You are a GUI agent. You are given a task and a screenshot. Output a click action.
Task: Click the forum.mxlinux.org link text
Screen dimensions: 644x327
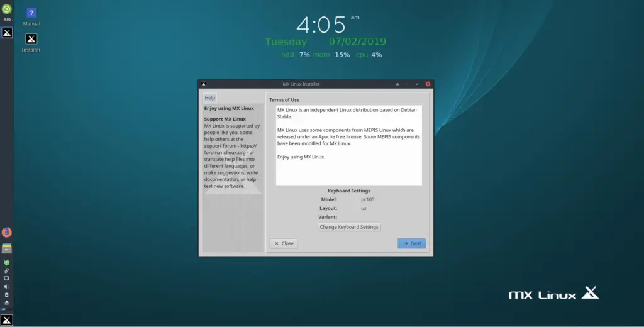(225, 152)
